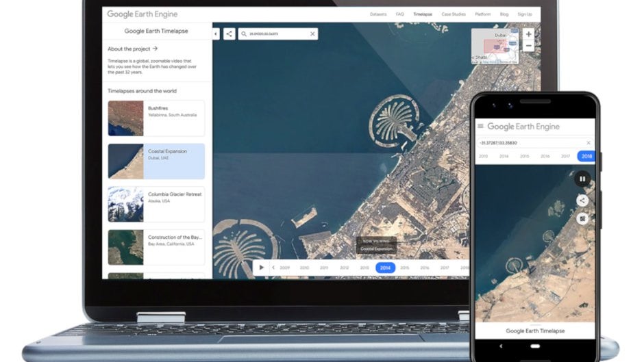Viewport: 644px width, 362px height.
Task: Open the hamburger menu on phone
Action: point(480,126)
